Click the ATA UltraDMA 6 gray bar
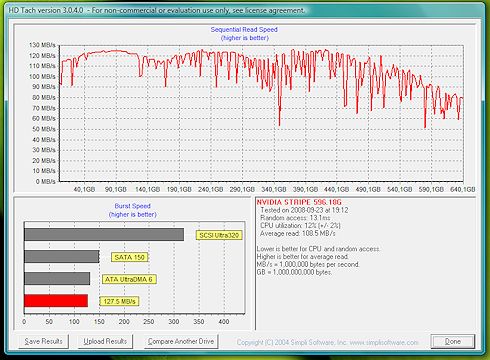The width and height of the screenshot is (490, 360). [57, 279]
